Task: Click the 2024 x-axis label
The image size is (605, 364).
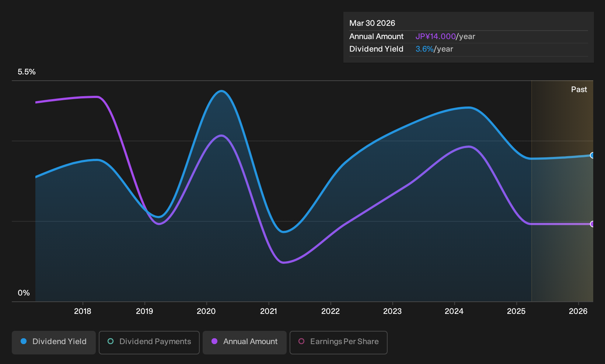Action: (454, 311)
